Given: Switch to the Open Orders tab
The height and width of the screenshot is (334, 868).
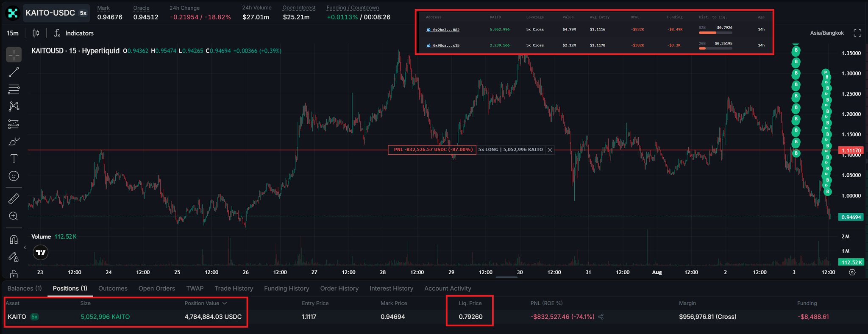Looking at the screenshot, I should [157, 288].
